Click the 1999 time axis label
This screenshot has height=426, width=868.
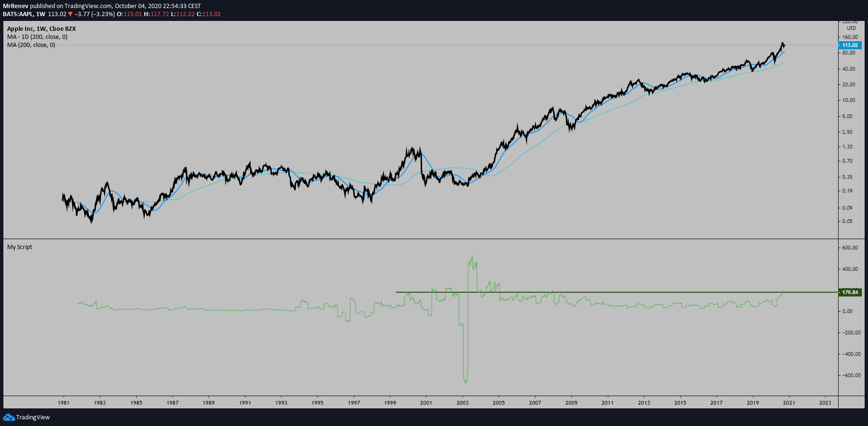tap(390, 403)
